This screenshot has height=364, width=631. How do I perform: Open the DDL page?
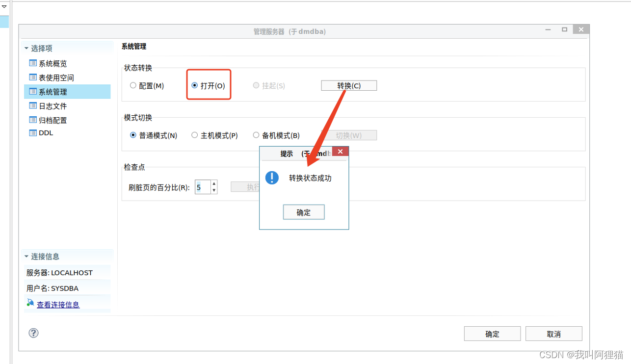(46, 133)
